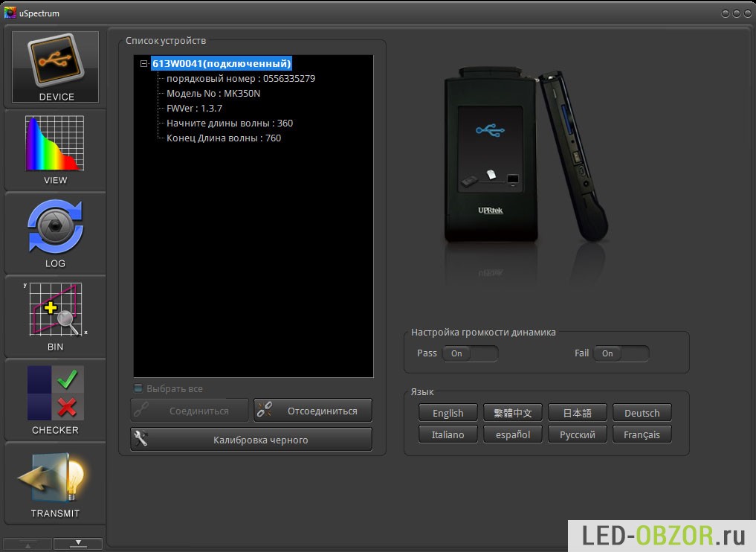
Task: Select the Русский language button
Action: point(577,434)
